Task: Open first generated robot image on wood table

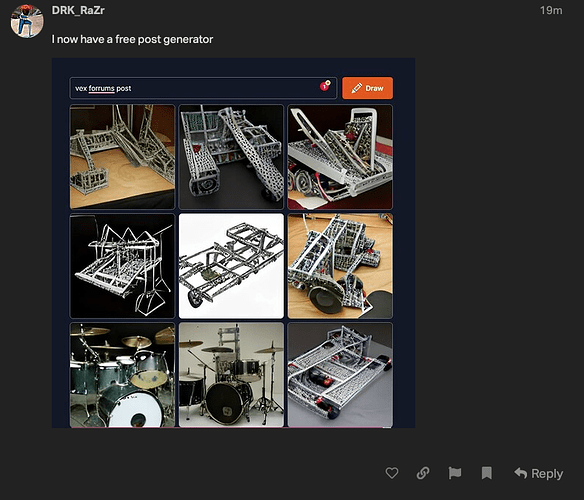Action: 122,157
